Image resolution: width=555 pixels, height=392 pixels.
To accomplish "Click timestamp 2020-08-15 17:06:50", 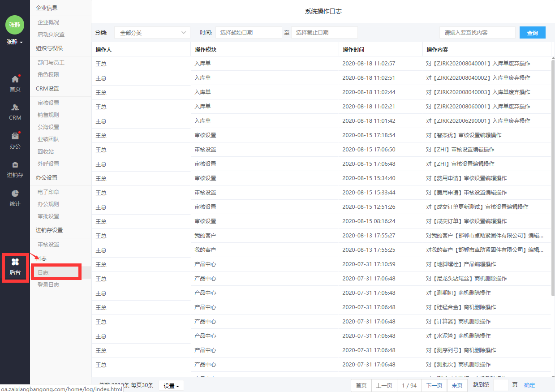I will pos(369,150).
